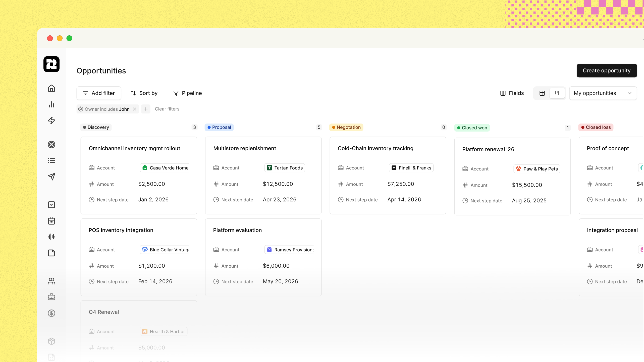This screenshot has height=362, width=644.
Task: Expand the My opportunities dropdown
Action: pyautogui.click(x=603, y=93)
